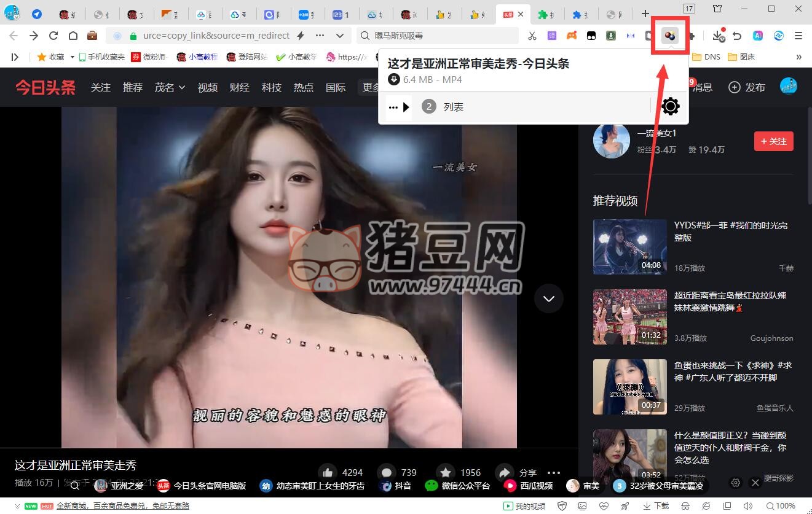Open suggestion bar settings gear
Viewport: 812px width, 514px height.
[736, 483]
